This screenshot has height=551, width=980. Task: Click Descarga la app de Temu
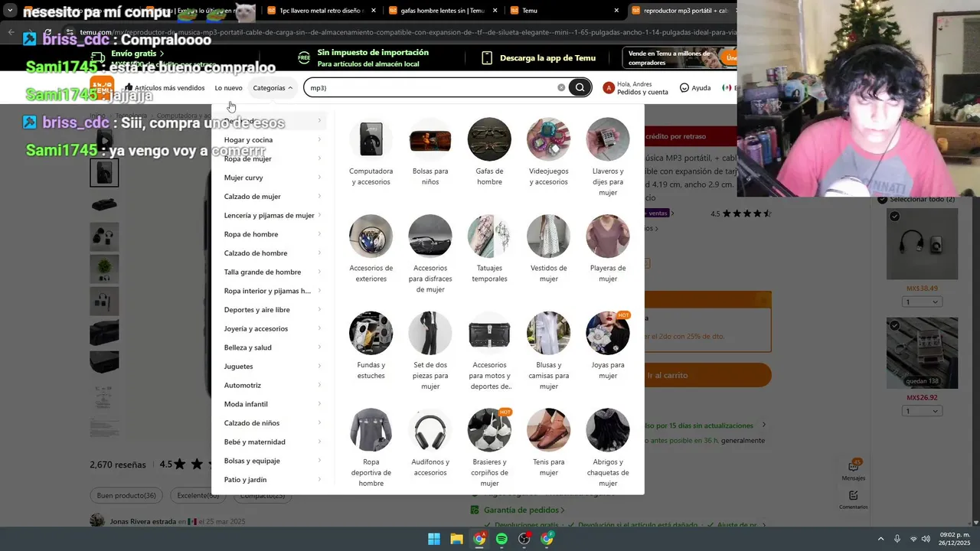tap(539, 58)
